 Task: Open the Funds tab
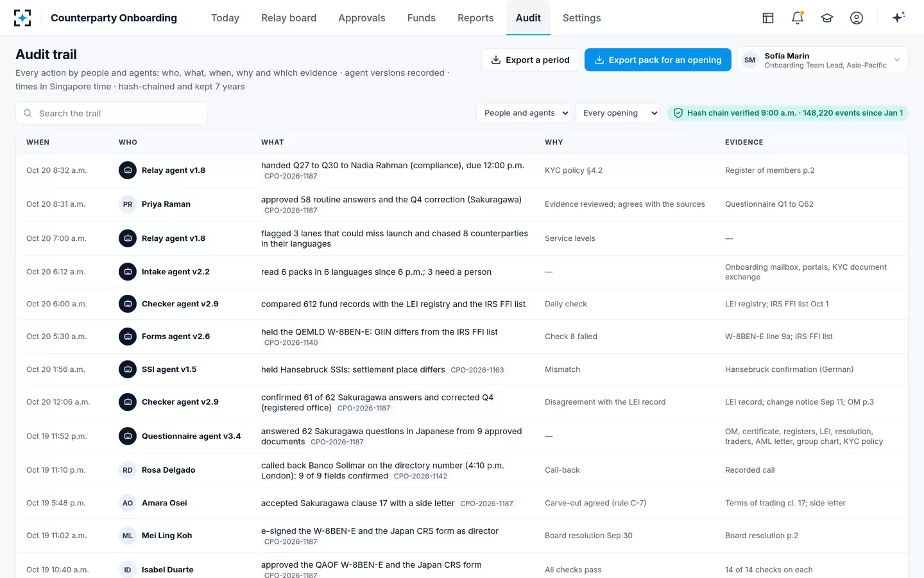click(x=422, y=18)
